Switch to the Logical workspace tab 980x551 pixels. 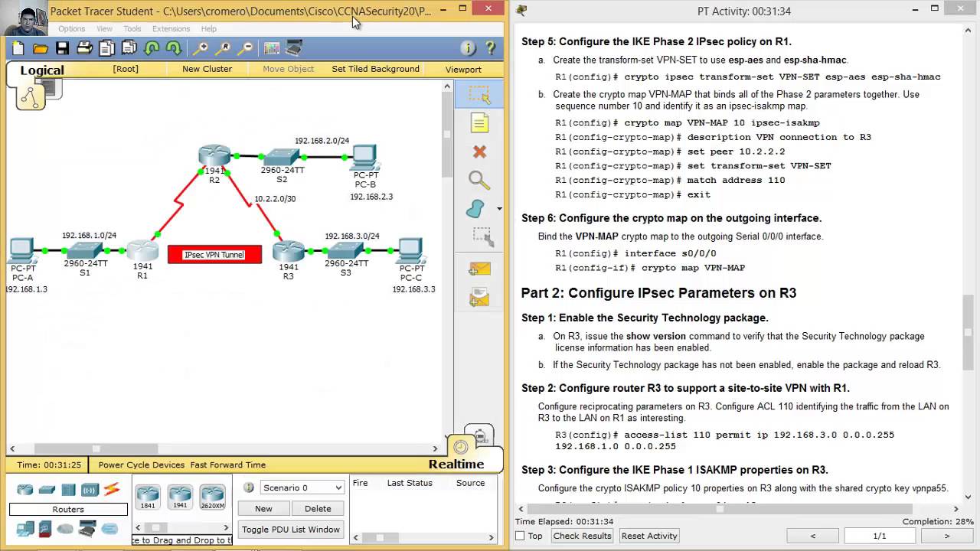[42, 70]
